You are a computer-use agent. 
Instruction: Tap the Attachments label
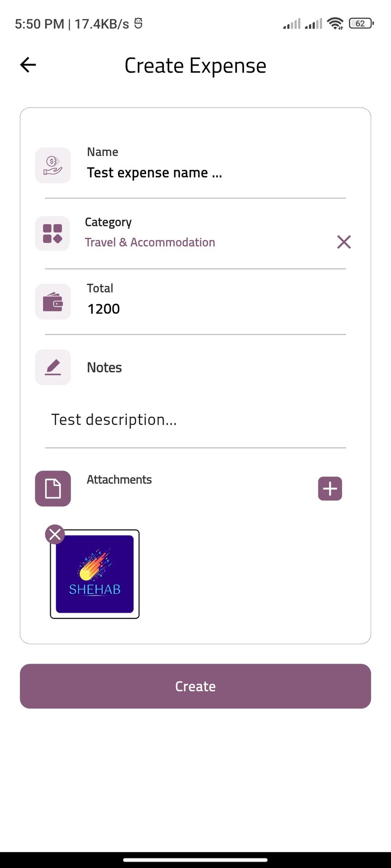click(119, 480)
